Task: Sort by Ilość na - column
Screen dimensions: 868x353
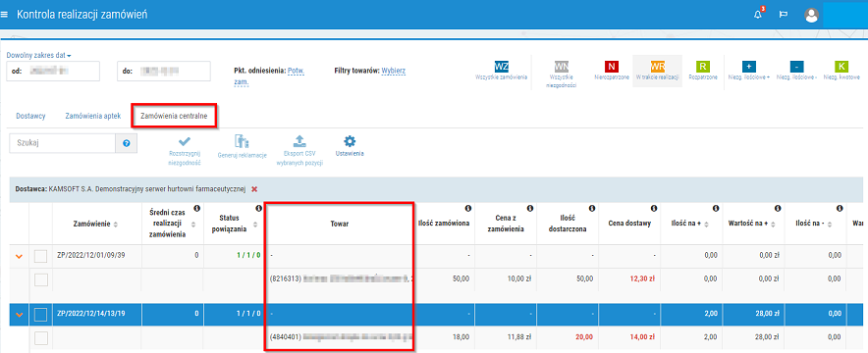Action: [x=829, y=224]
